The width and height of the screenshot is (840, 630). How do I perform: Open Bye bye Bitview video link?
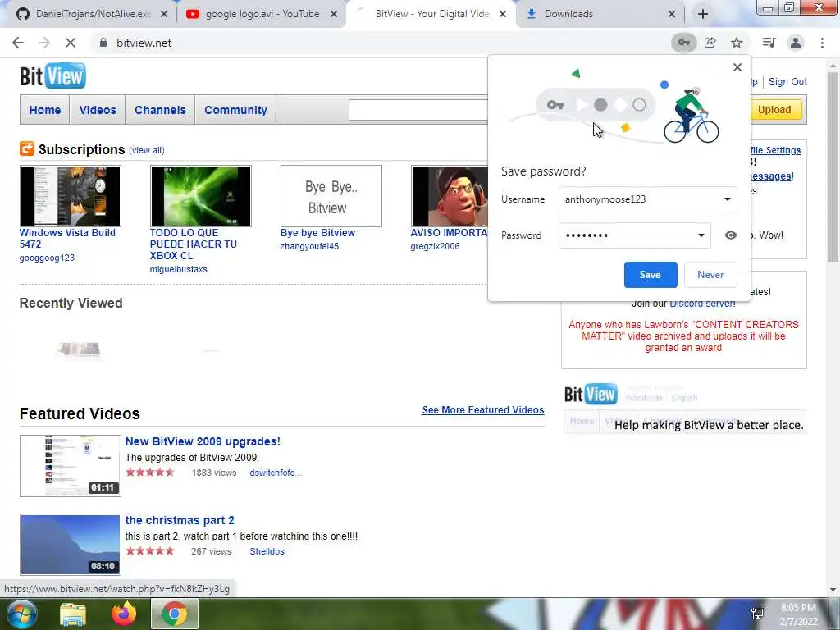point(317,233)
